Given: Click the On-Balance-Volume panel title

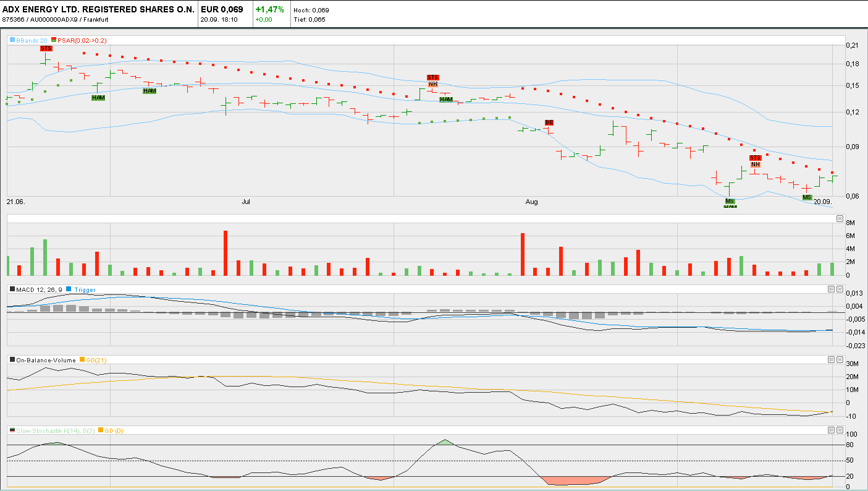Looking at the screenshot, I should [43, 359].
